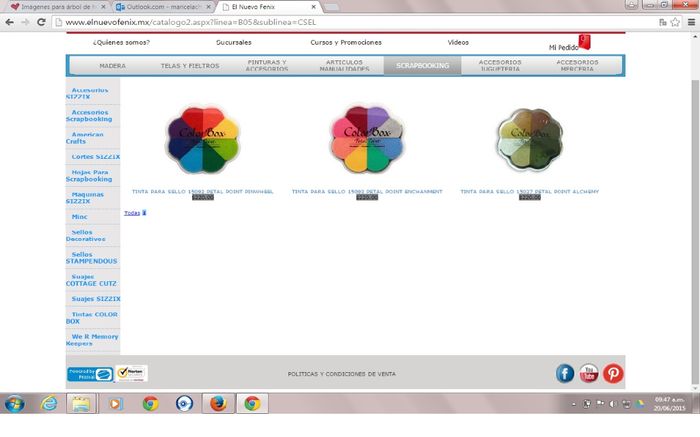Image resolution: width=700 pixels, height=437 pixels.
Task: Click the Petal Point Pinwheel ink pad image
Action: (x=203, y=140)
